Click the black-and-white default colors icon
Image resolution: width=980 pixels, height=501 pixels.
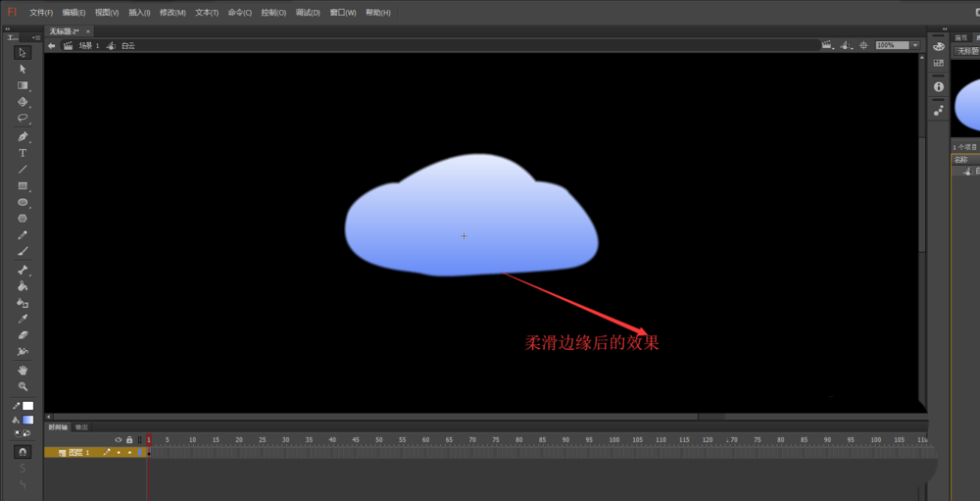tap(17, 432)
